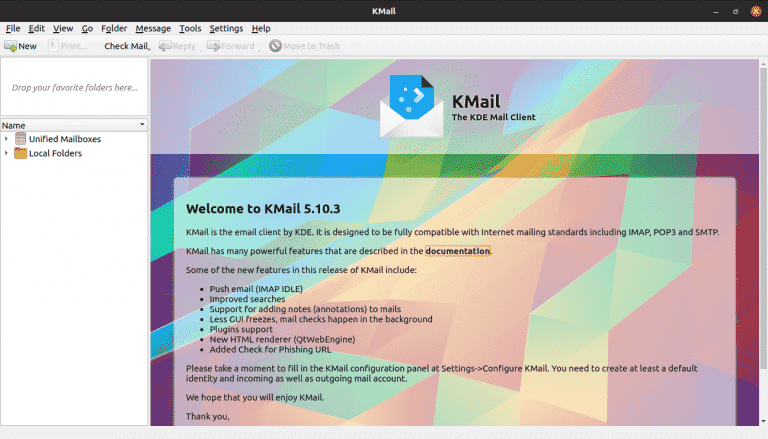Image resolution: width=768 pixels, height=439 pixels.
Task: Click the Forward toolbar icon
Action: pos(213,46)
